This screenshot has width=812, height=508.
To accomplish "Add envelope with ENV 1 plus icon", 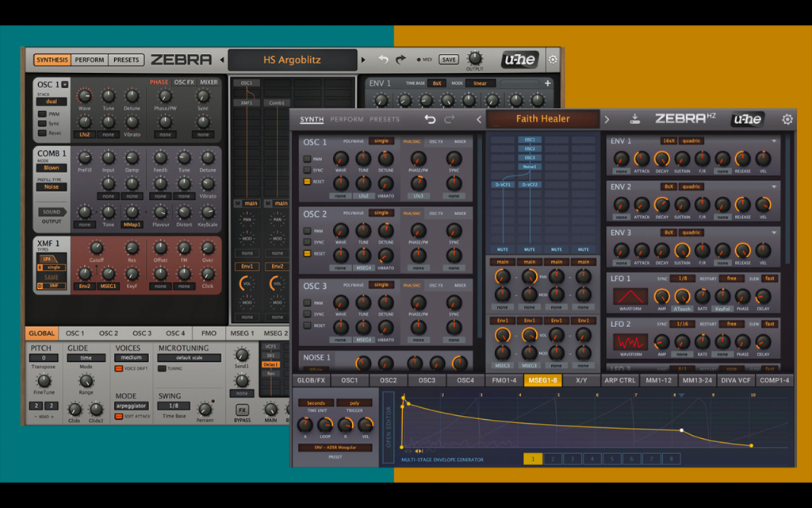I will pos(547,83).
